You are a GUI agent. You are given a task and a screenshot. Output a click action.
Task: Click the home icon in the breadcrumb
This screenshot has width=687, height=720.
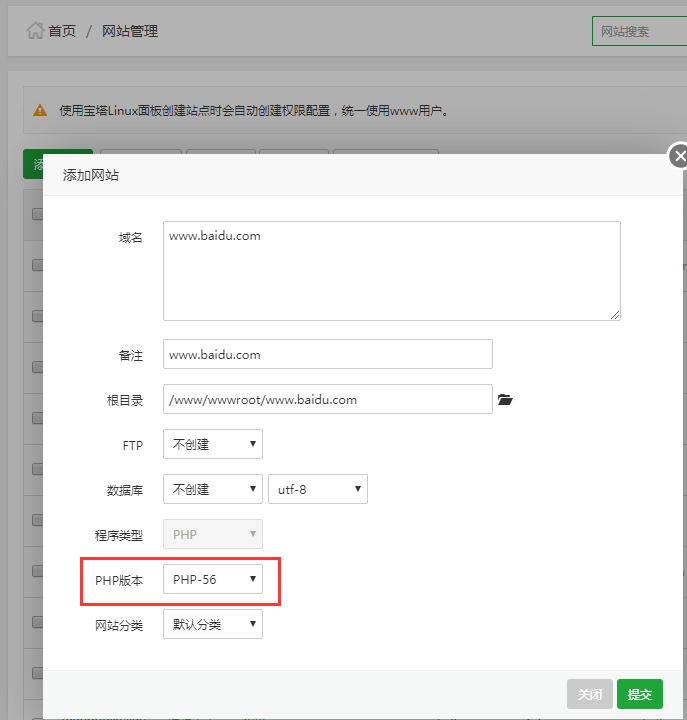pyautogui.click(x=35, y=31)
